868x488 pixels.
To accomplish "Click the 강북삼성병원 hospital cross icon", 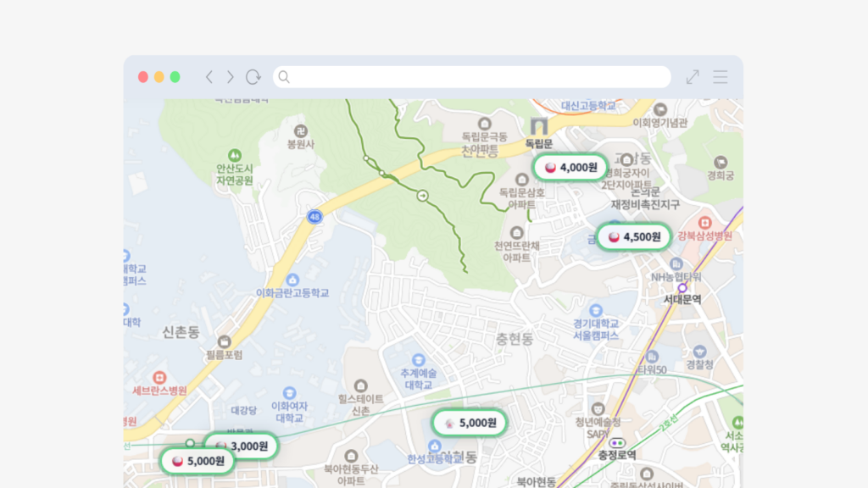I will click(x=705, y=223).
